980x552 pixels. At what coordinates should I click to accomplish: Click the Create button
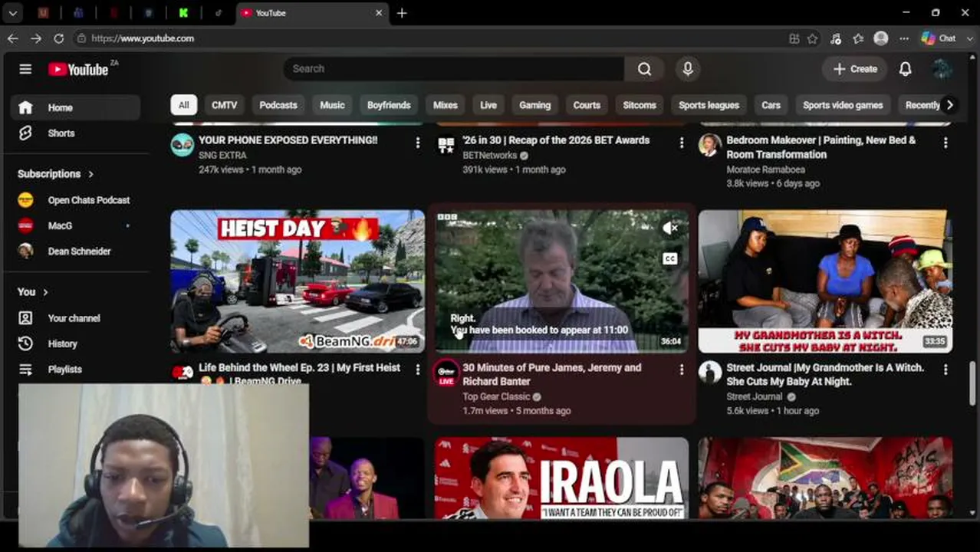point(855,69)
